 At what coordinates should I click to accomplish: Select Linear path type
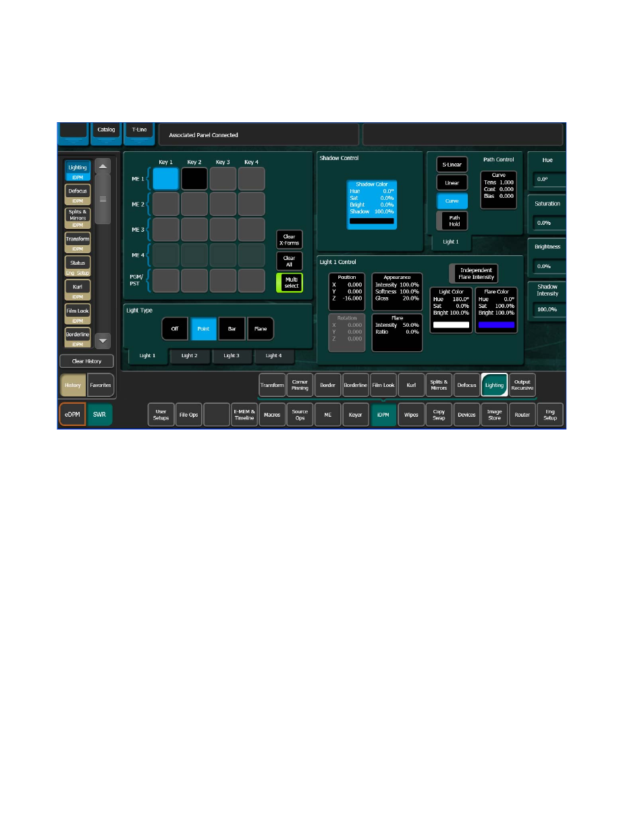[452, 183]
